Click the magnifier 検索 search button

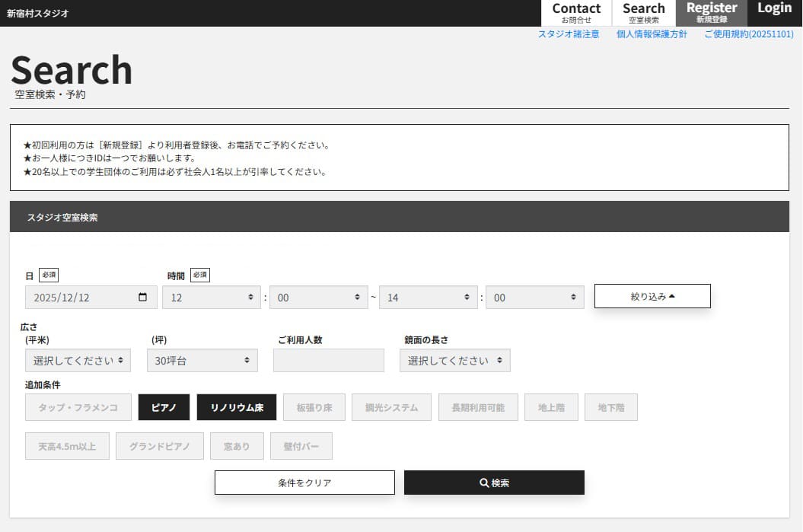(x=494, y=483)
